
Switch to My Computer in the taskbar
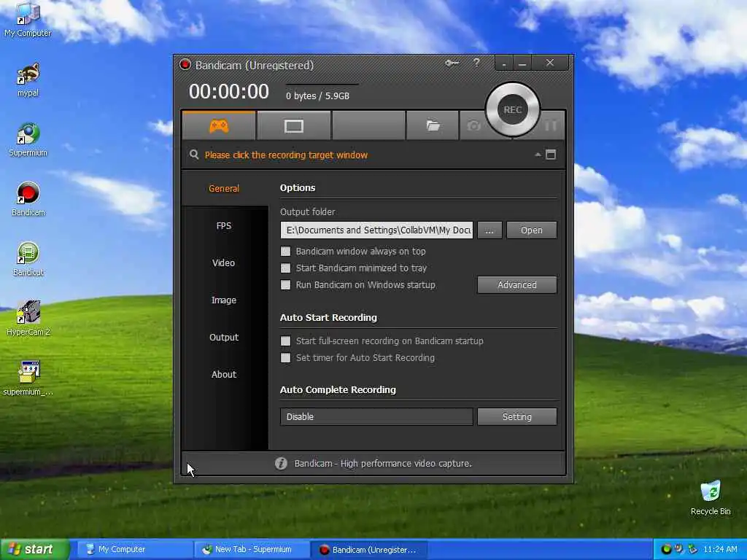[135, 550]
